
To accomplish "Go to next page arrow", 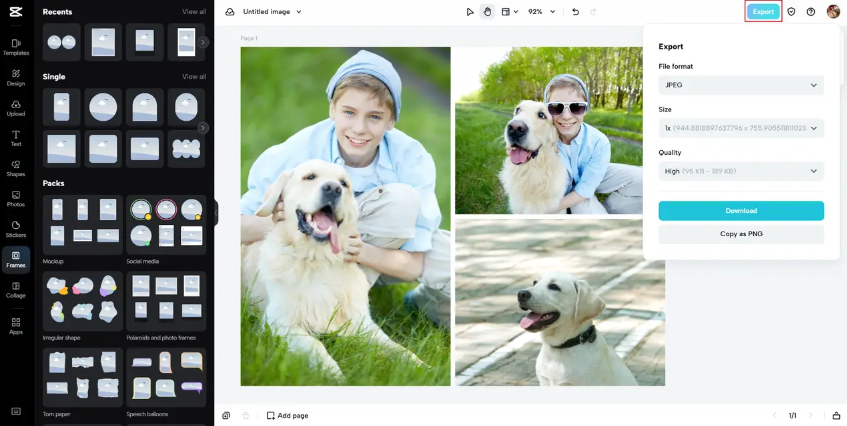I will [810, 416].
